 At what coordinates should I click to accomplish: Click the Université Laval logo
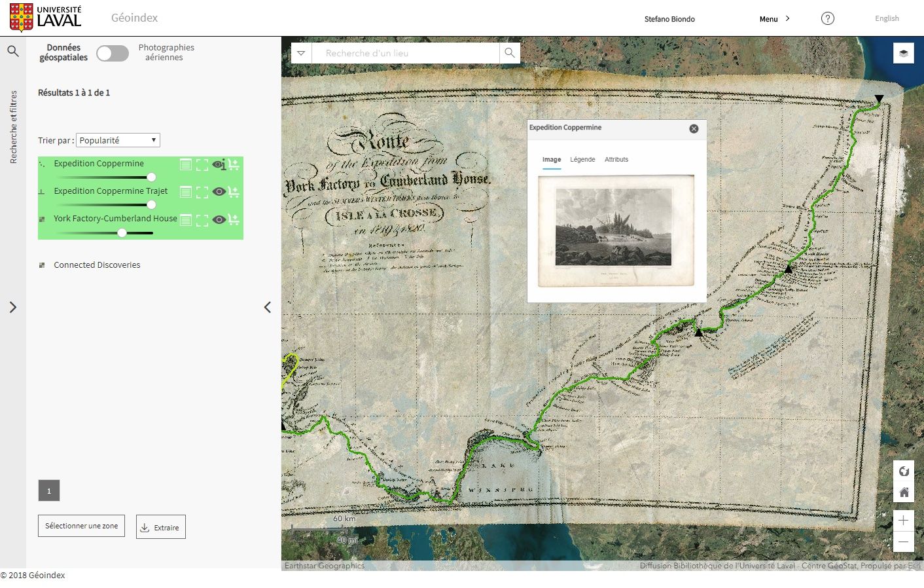click(46, 18)
